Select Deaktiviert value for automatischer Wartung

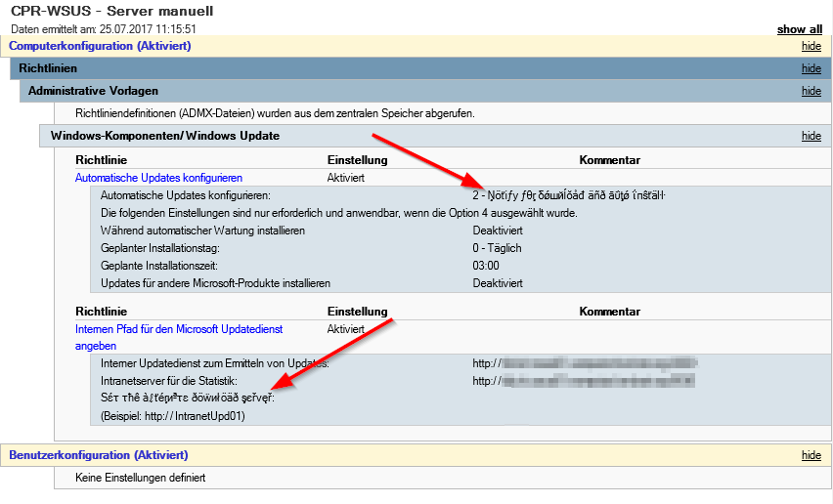498,231
